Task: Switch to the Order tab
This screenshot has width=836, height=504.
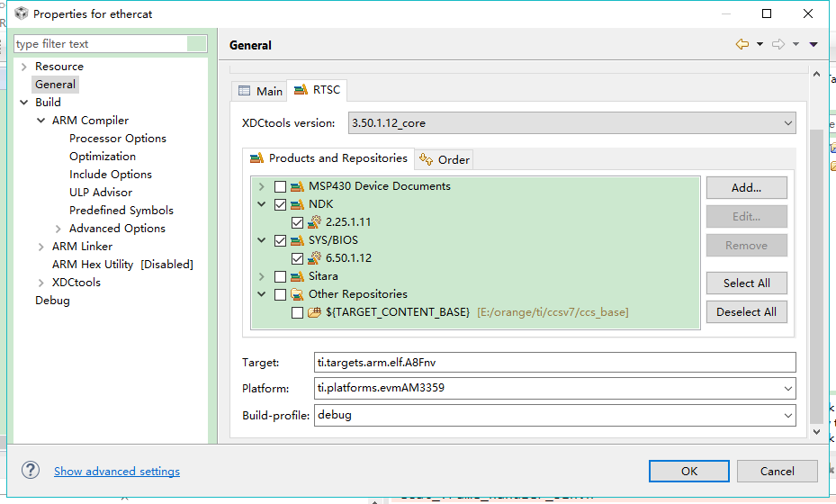Action: click(x=445, y=159)
